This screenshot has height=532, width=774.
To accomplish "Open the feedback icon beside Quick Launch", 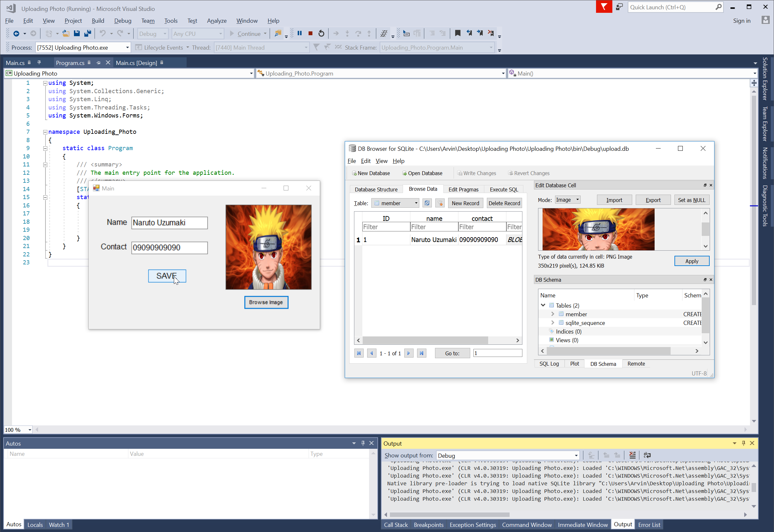I will point(619,7).
